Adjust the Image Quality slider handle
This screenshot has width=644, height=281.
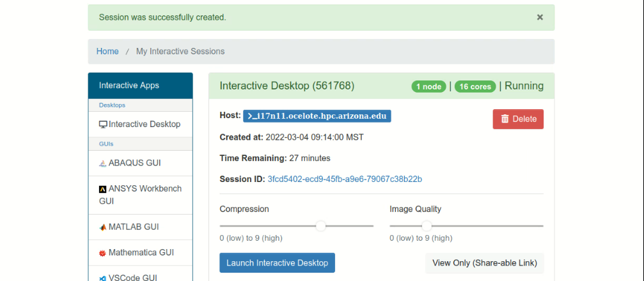[x=427, y=225]
